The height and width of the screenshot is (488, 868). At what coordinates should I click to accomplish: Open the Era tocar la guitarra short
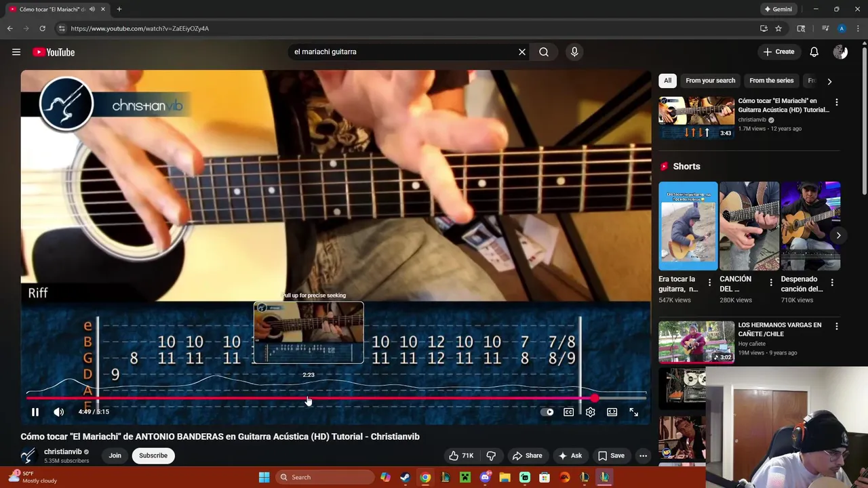pos(688,226)
